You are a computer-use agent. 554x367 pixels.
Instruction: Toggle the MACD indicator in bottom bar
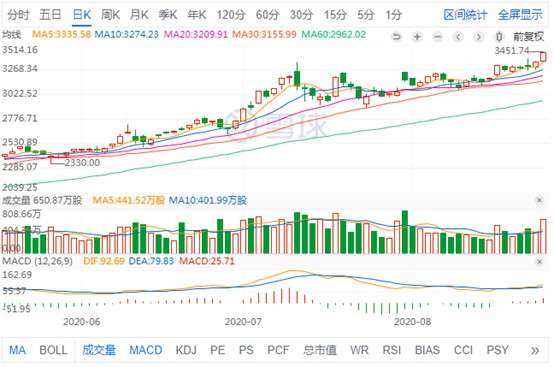(146, 350)
